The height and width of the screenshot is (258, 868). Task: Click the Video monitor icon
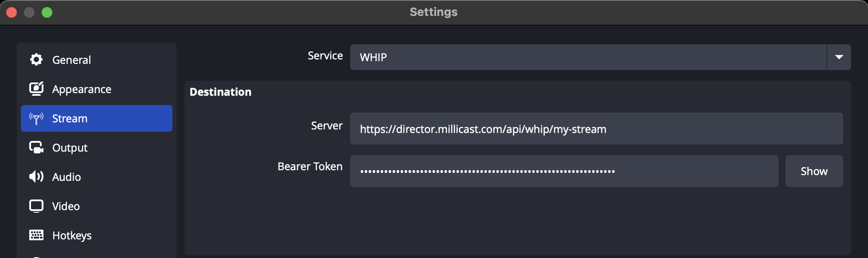(x=36, y=206)
